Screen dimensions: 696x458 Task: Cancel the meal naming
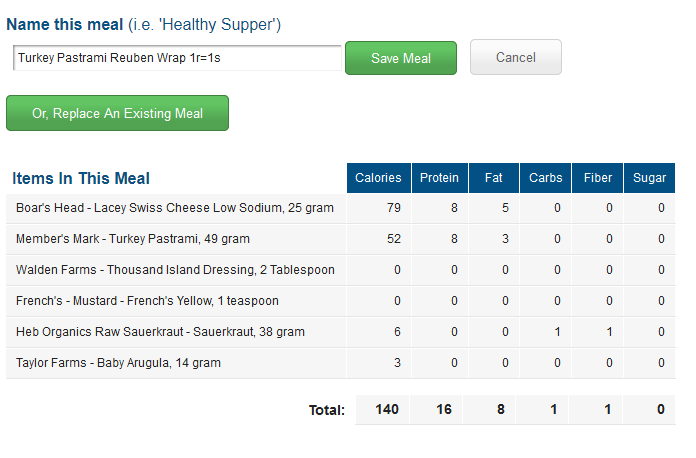[516, 57]
